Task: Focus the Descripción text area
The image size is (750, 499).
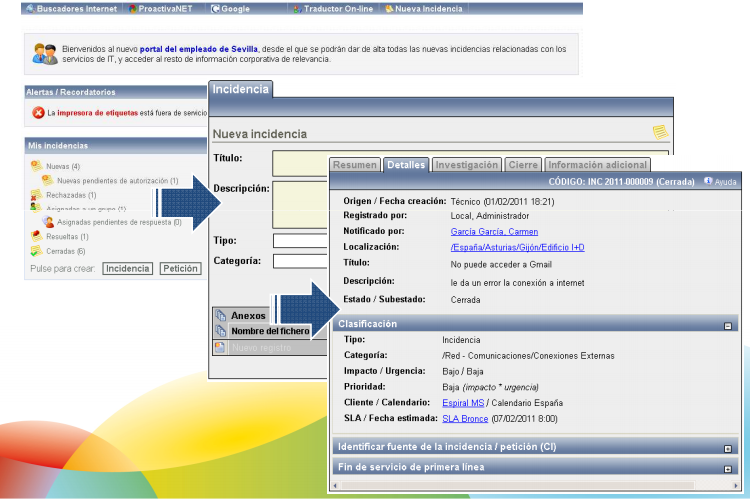Action: click(x=300, y=205)
